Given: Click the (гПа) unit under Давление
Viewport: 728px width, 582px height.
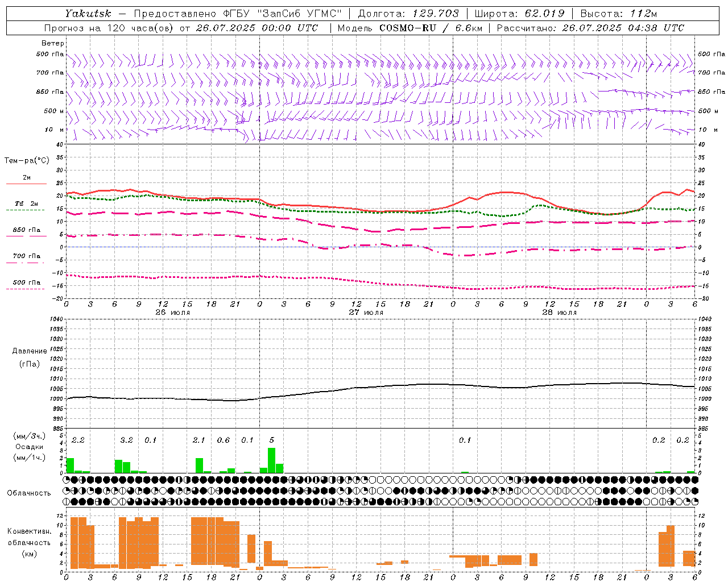Looking at the screenshot, I should click(30, 364).
